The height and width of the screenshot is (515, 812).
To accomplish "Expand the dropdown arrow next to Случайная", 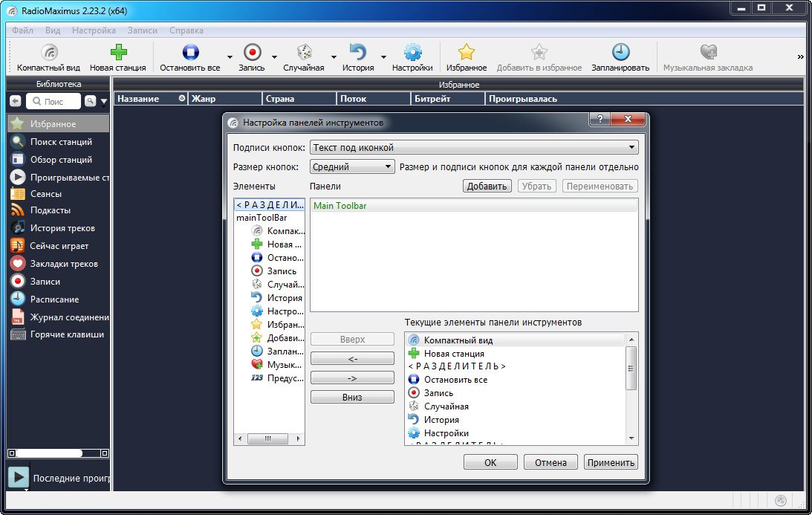I will click(x=334, y=57).
